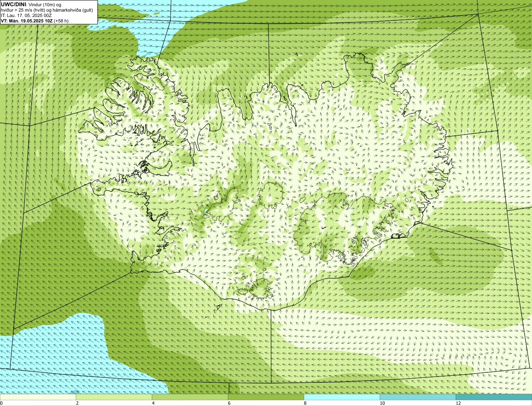Click the legend tick label "4"
532x406 pixels.
(x=153, y=403)
